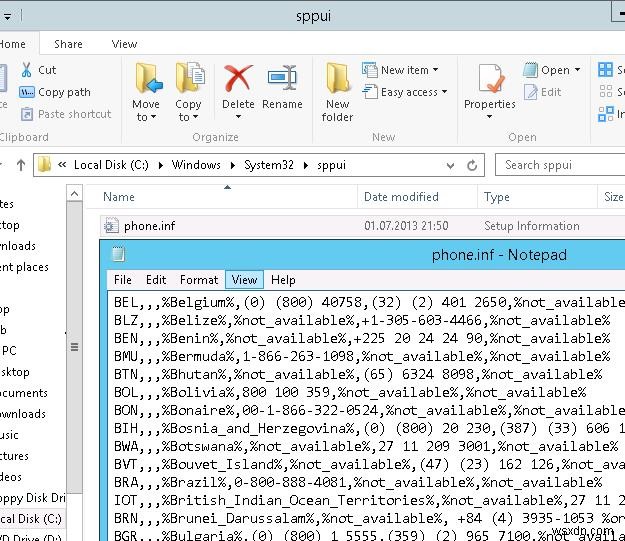Click the %Botswana% line in Notepad

pyautogui.click(x=366, y=447)
